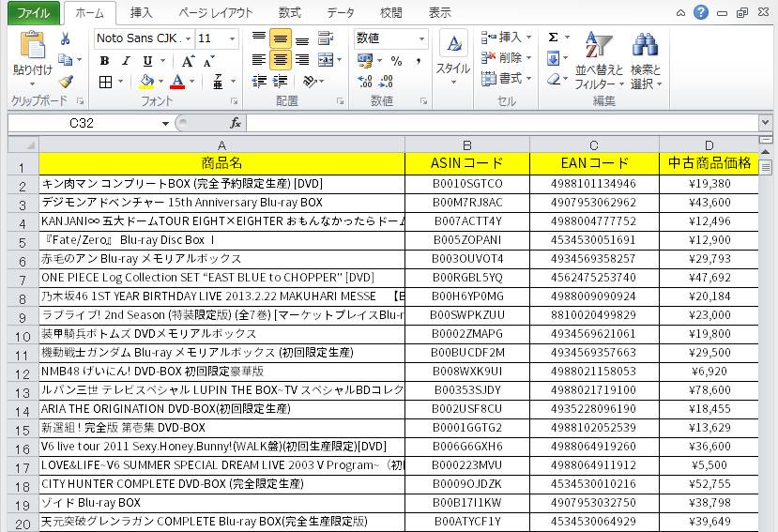This screenshot has height=532, width=778.
Task: Click Increase Indent icon
Action: coord(281,81)
